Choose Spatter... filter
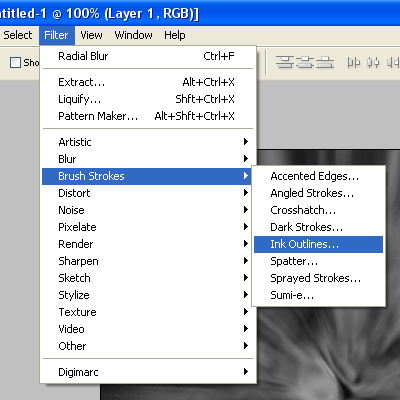 [x=318, y=261]
